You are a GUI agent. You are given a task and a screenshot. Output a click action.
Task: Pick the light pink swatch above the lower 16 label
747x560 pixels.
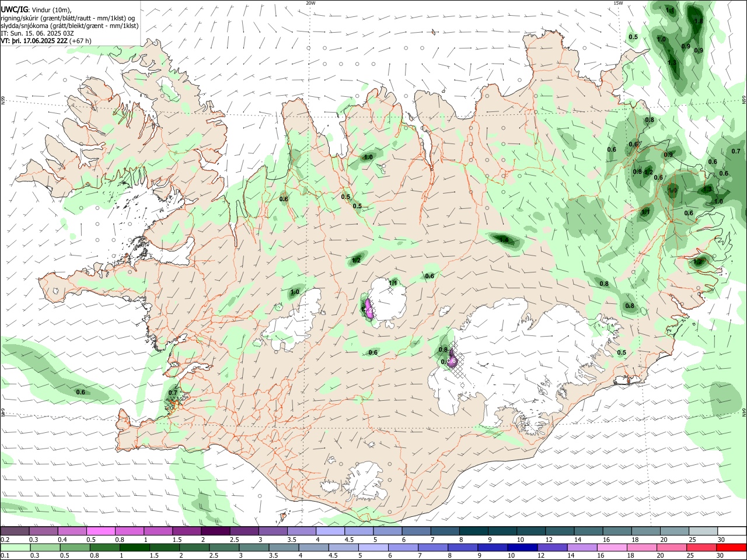pos(612,547)
